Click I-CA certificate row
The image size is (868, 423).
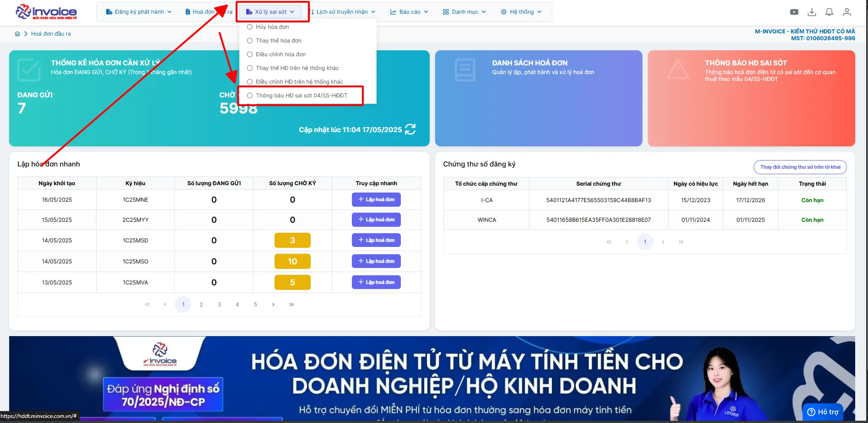pyautogui.click(x=645, y=200)
